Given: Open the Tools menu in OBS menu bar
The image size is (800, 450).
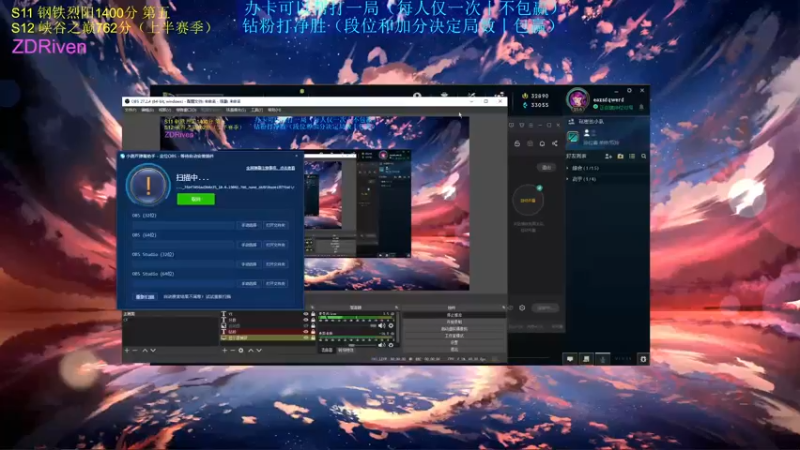Looking at the screenshot, I should 257,110.
